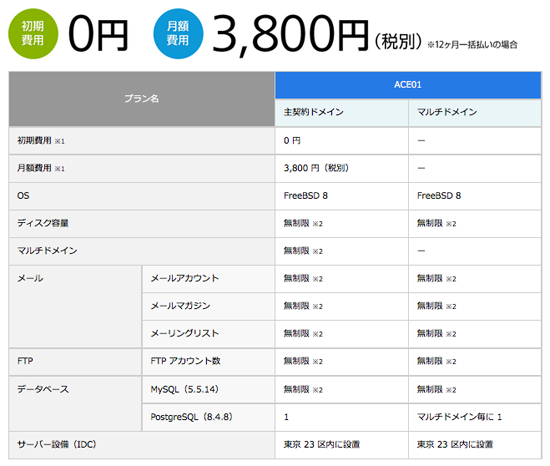Viewport: 550px width, 466px height.
Task: Click the メールマガジン row label
Action: pyautogui.click(x=180, y=306)
